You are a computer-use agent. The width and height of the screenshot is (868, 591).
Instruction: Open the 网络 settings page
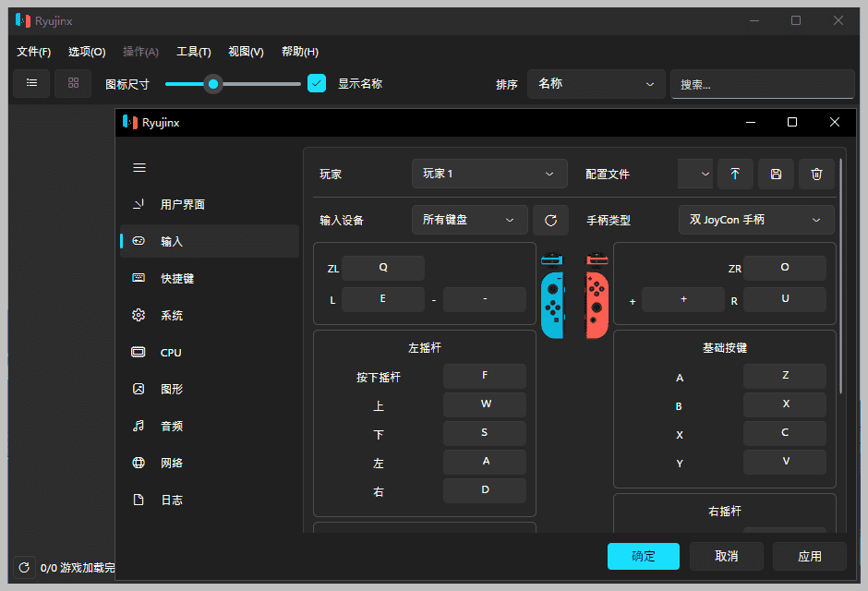click(x=210, y=464)
